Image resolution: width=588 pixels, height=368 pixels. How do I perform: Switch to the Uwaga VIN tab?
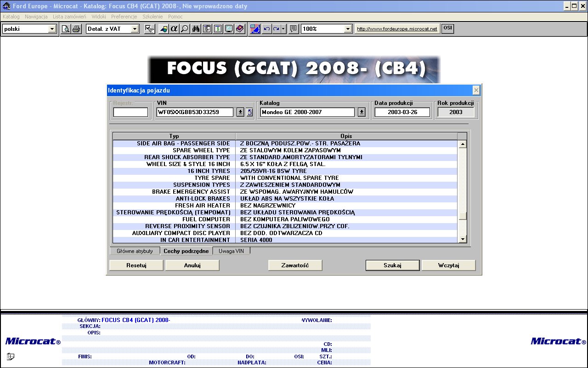[x=232, y=251]
